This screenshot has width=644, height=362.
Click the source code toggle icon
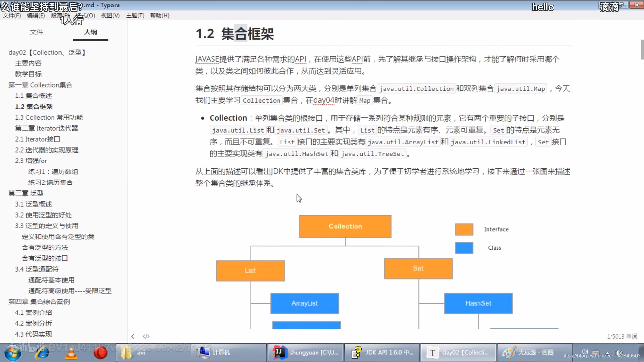pyautogui.click(x=146, y=336)
